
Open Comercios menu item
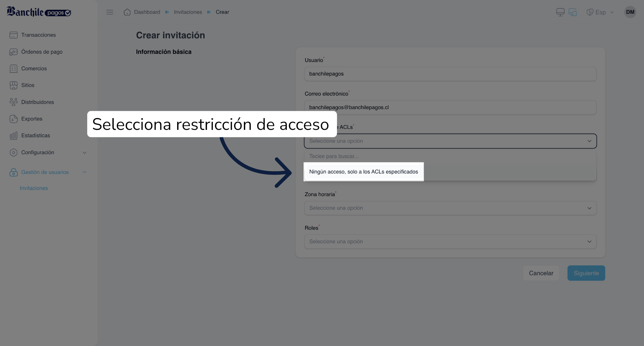click(x=34, y=68)
